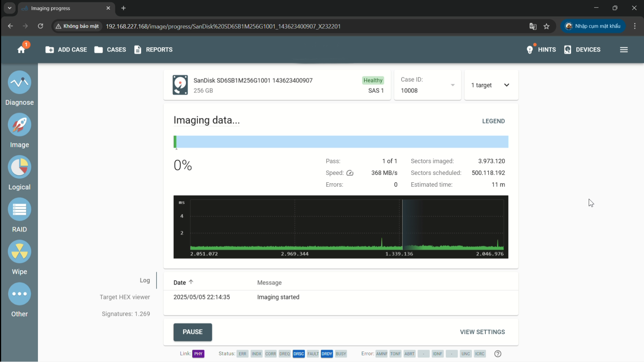The image size is (644, 362).
Task: Open the hamburger main menu
Action: pos(624,49)
